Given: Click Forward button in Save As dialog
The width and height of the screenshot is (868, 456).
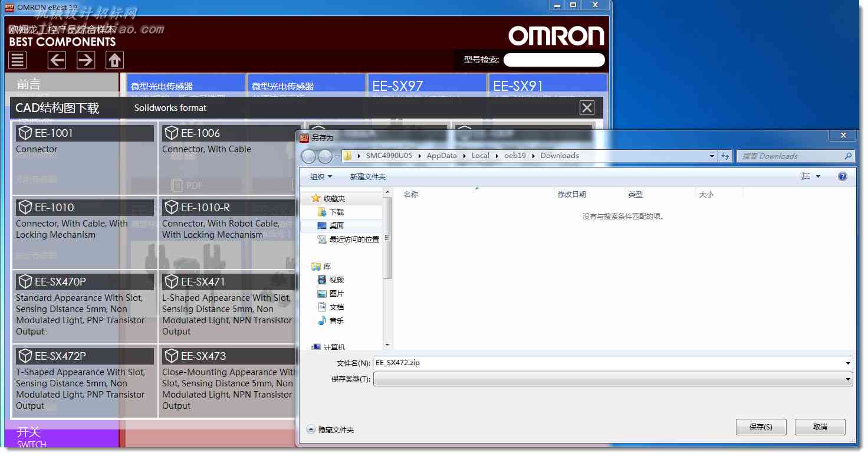Looking at the screenshot, I should coord(325,156).
